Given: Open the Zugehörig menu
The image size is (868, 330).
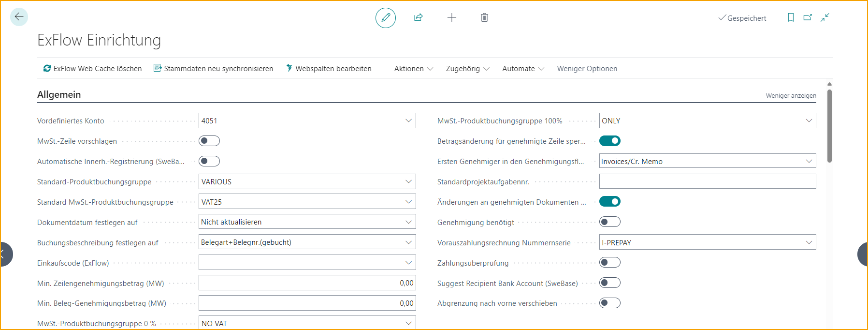Looking at the screenshot, I should [x=467, y=69].
